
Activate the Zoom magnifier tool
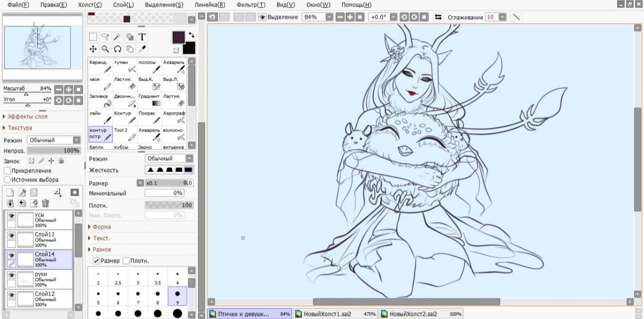105,49
